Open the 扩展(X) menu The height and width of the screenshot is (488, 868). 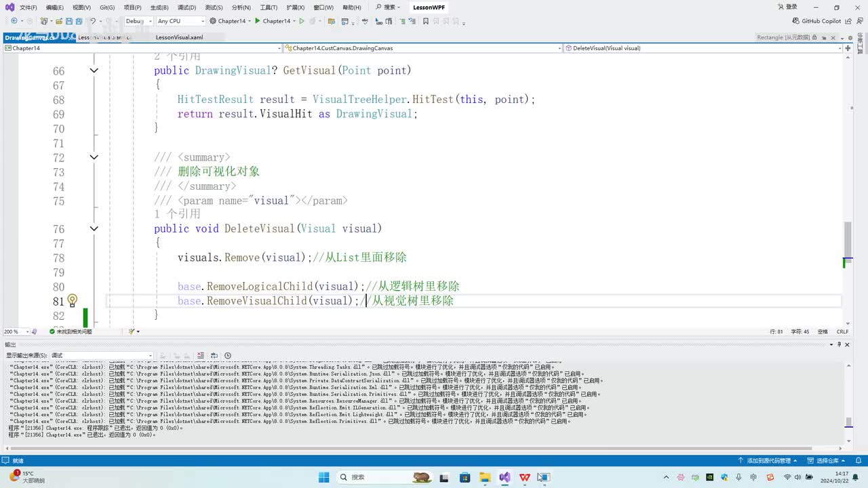coord(295,7)
